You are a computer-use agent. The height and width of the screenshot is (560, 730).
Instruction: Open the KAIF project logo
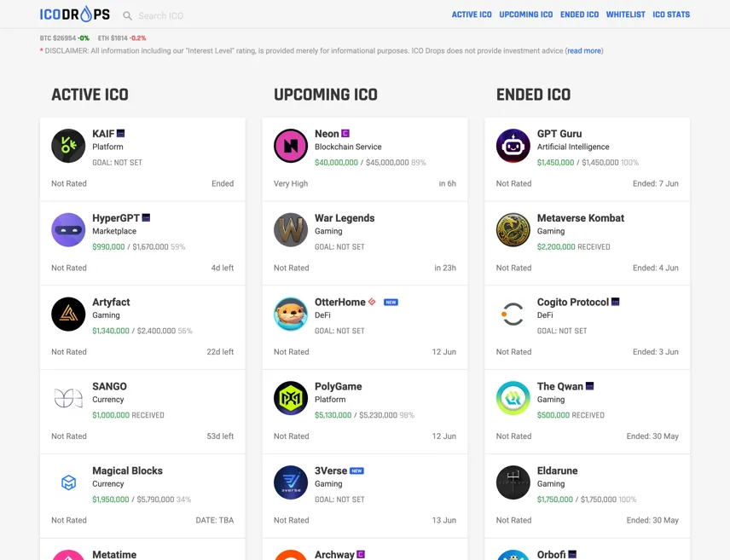click(68, 146)
